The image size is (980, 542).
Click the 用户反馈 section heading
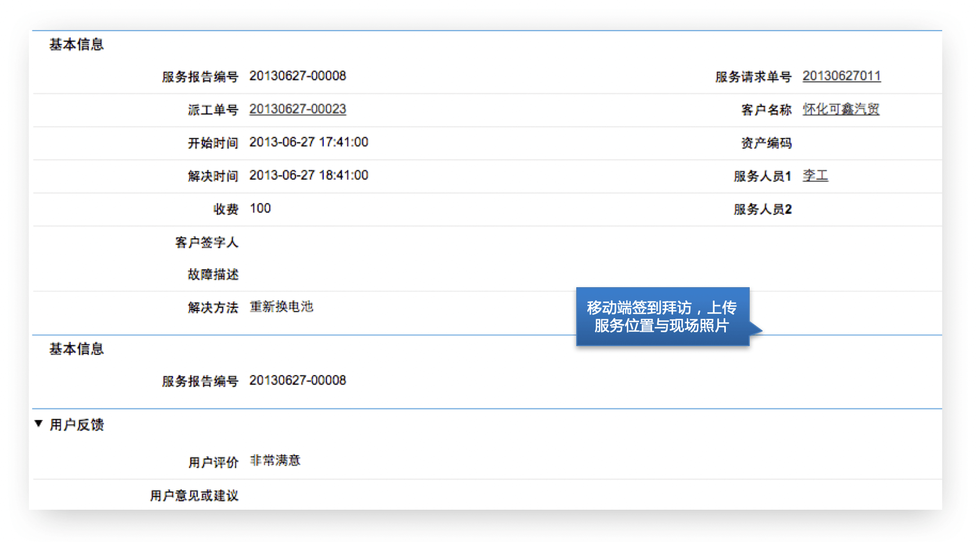(x=77, y=425)
